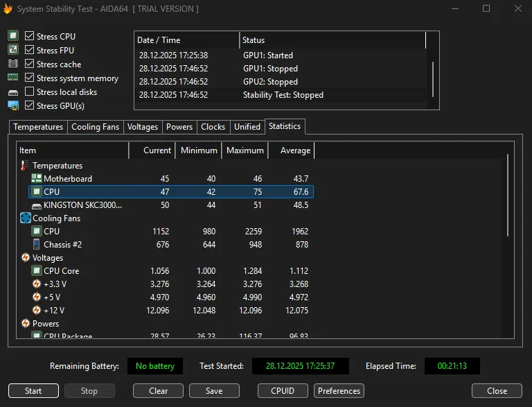Click the +5 V bolt icon
The height and width of the screenshot is (407, 532).
pos(36,297)
